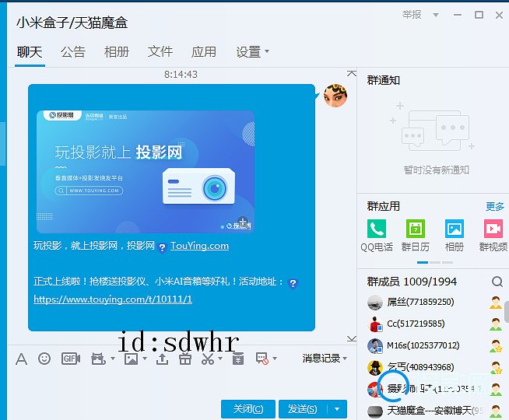Select member 屌丝(771859250)
The height and width of the screenshot is (420, 509).
click(434, 303)
